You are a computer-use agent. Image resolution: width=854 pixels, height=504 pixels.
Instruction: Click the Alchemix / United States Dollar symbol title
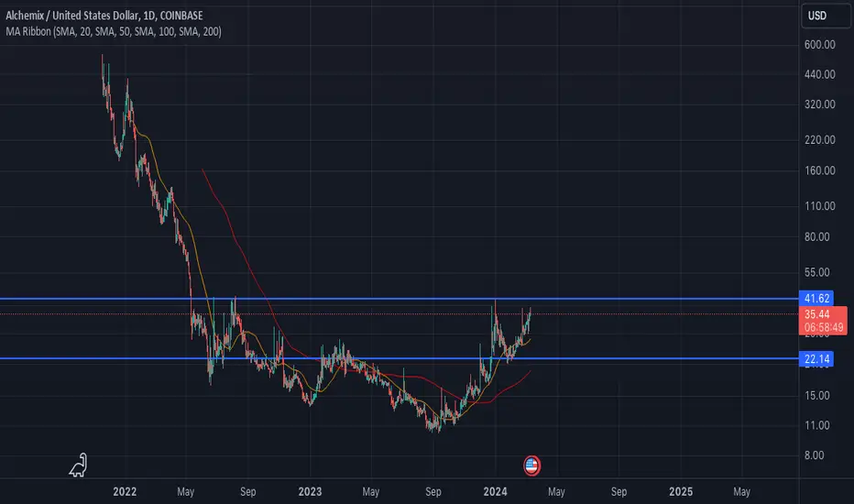(x=104, y=16)
